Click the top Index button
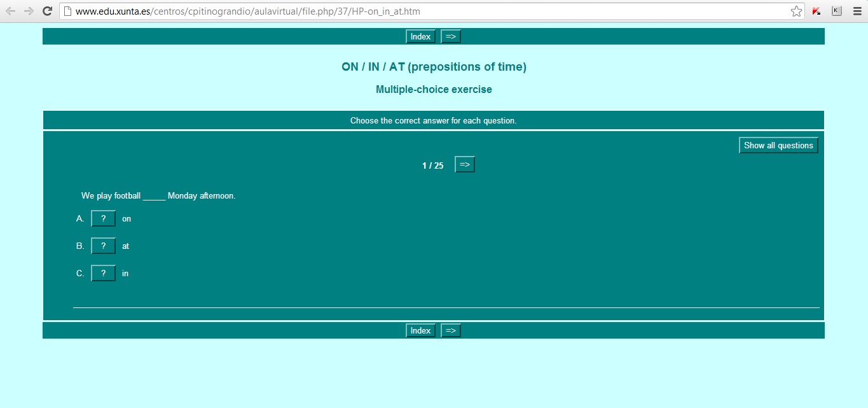868x408 pixels. pos(420,36)
